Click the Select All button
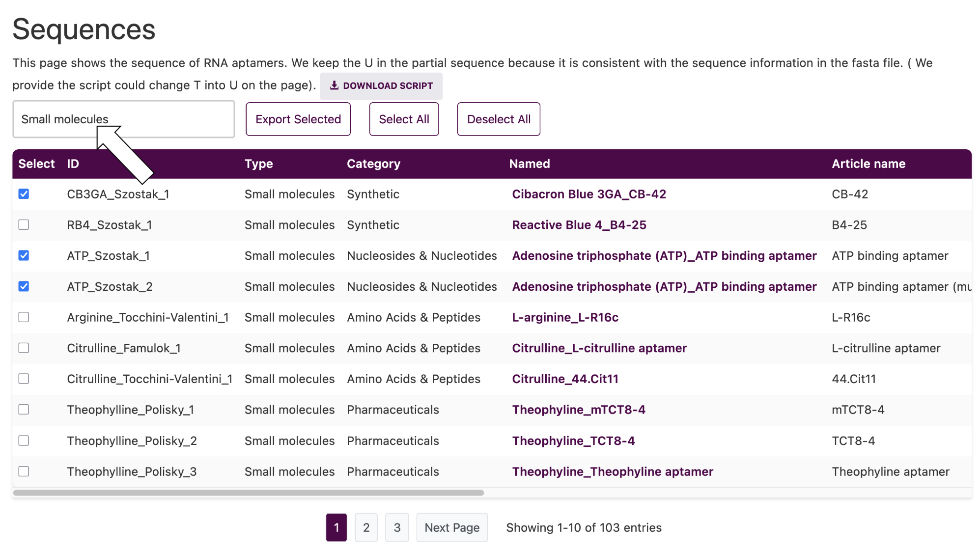980x553 pixels. tap(404, 119)
